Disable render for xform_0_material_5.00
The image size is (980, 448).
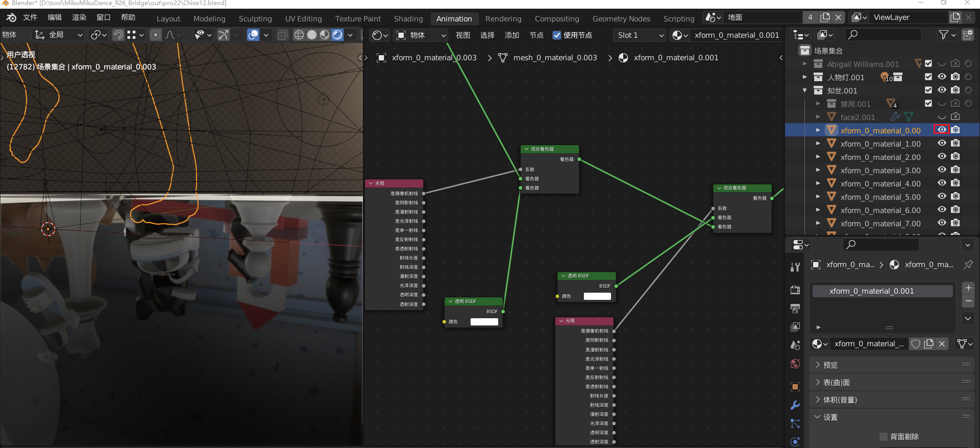pos(955,197)
